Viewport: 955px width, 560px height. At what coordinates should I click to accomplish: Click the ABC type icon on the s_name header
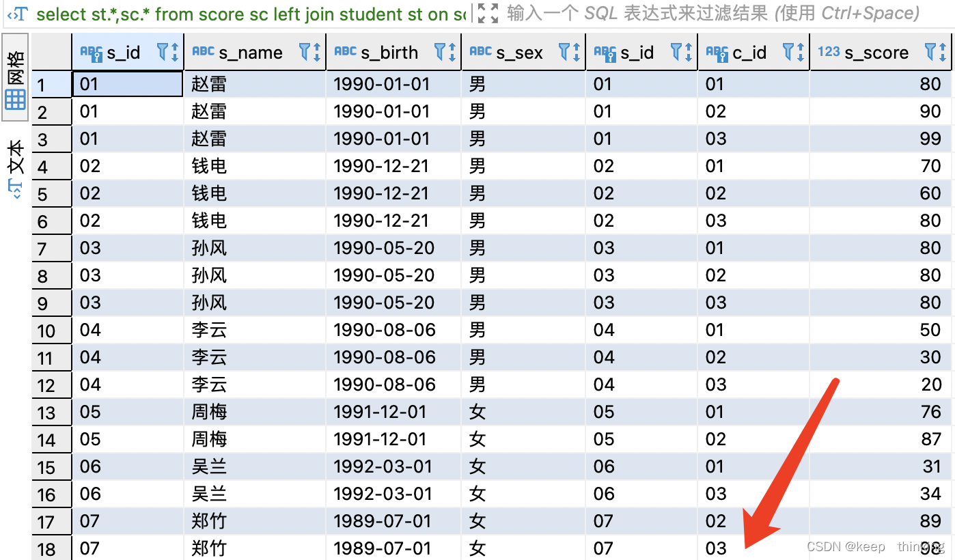[x=204, y=51]
